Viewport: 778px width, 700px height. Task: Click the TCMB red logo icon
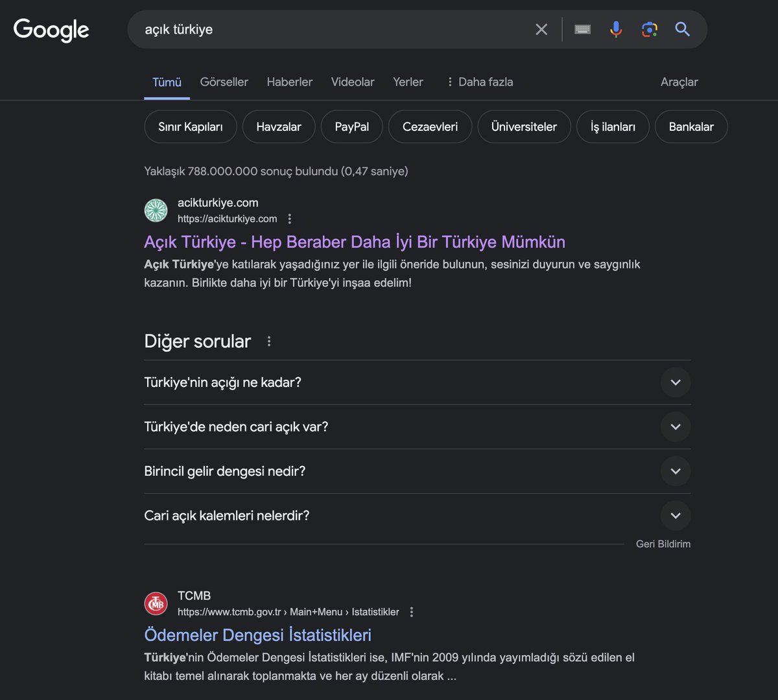(156, 603)
